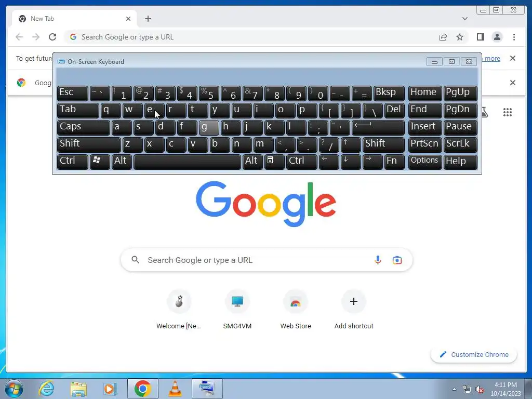Screen dimensions: 532x399
Task: Dismiss the info bar with X
Action: tap(513, 58)
